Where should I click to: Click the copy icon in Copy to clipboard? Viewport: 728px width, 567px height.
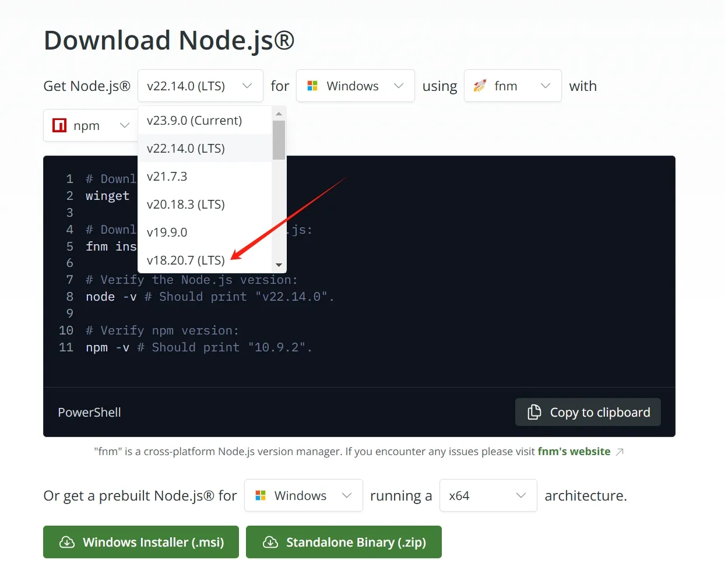pos(534,412)
